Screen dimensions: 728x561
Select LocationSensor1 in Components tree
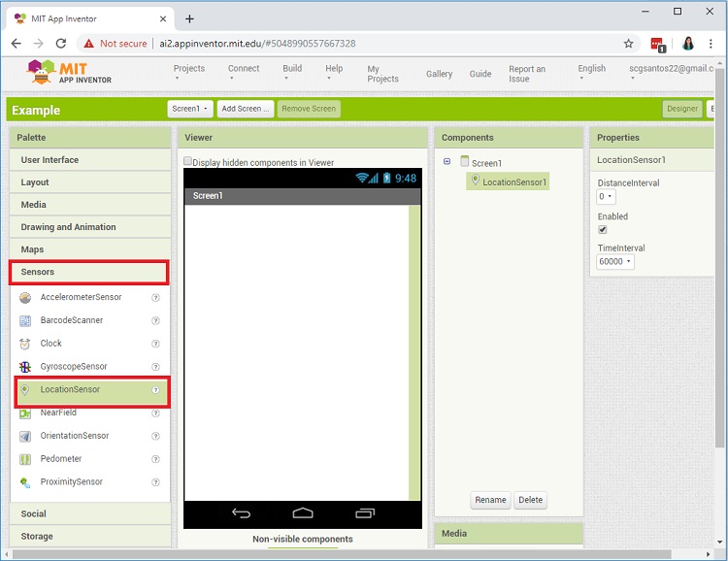point(508,181)
